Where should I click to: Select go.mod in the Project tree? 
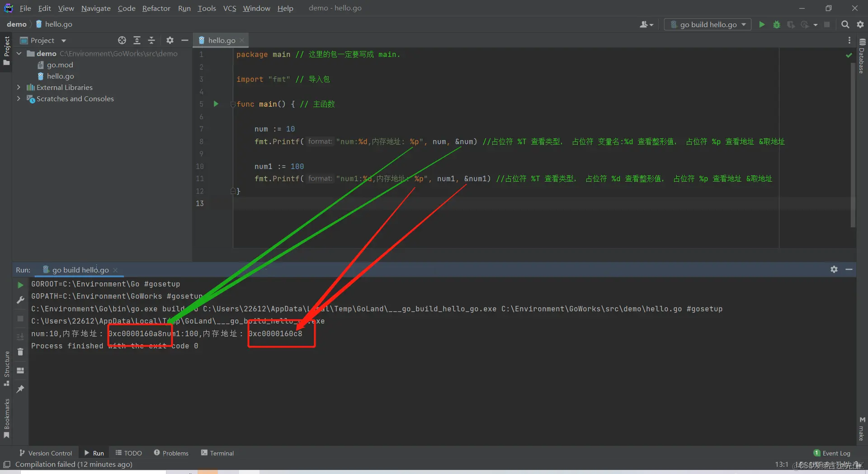click(x=60, y=65)
